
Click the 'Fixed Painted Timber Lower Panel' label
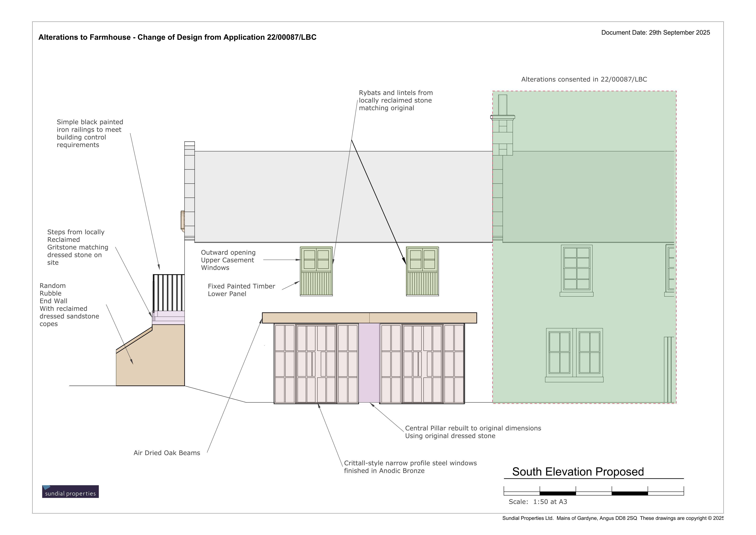click(x=241, y=290)
